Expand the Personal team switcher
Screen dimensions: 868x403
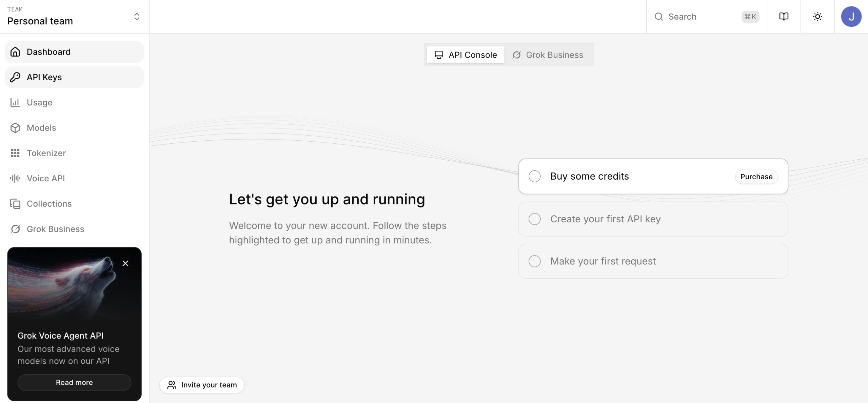(x=136, y=17)
